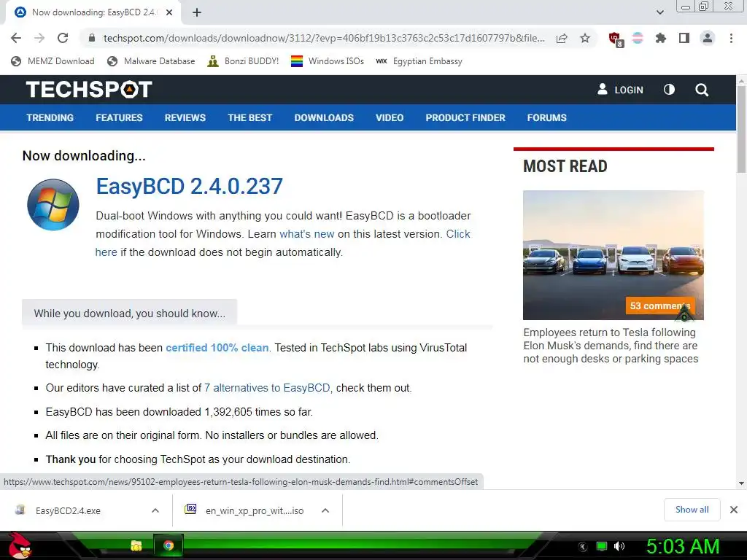Open the Egyptian Embassy bookmark
Image resolution: width=747 pixels, height=560 pixels.
pyautogui.click(x=419, y=61)
